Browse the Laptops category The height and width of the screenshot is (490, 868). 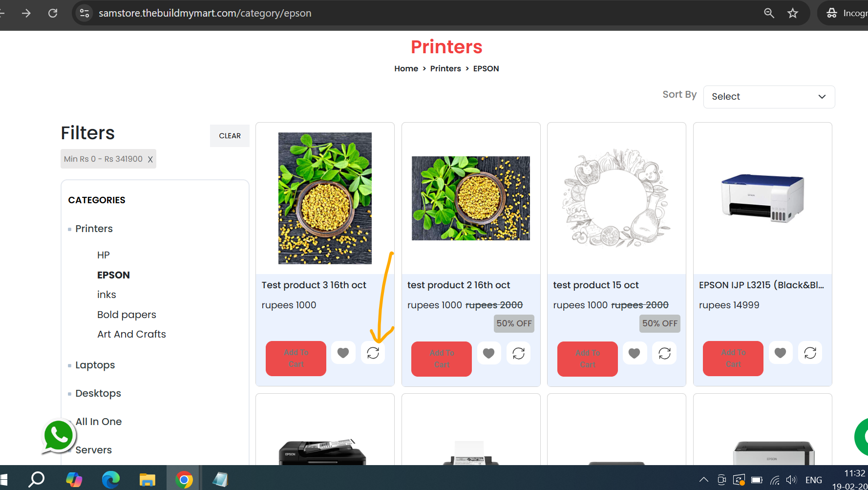point(95,365)
